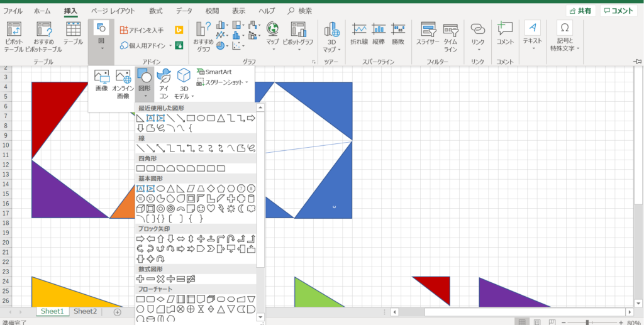644x325 pixels.
Task: Click the Bing Maps add-in icon
Action: pos(179,30)
